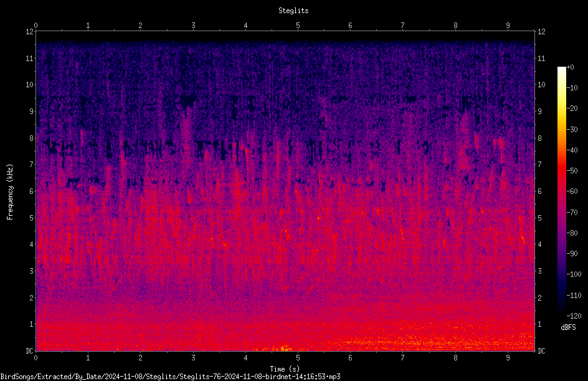Screen dimensions: 588x381
Task: Click the DC label on left axis
Action: coord(29,351)
